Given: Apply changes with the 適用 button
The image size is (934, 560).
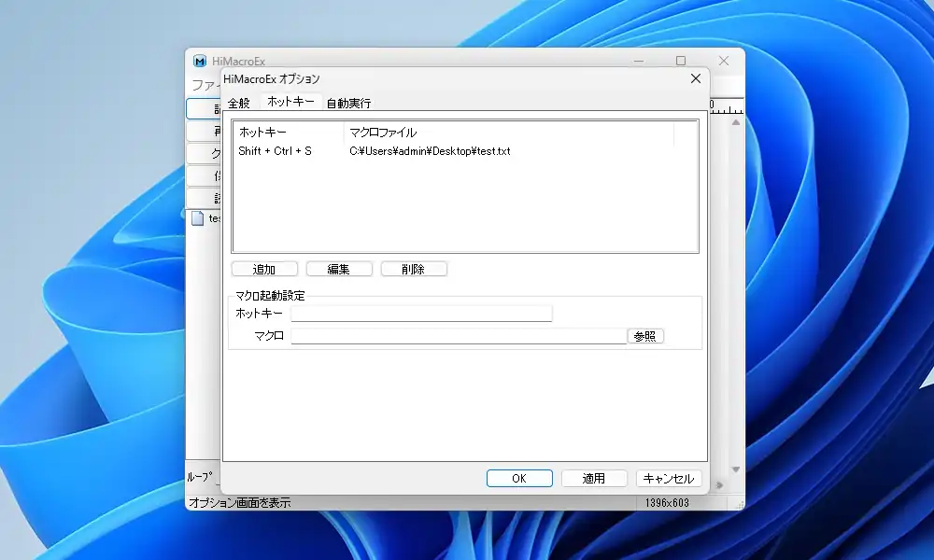Looking at the screenshot, I should tap(594, 478).
